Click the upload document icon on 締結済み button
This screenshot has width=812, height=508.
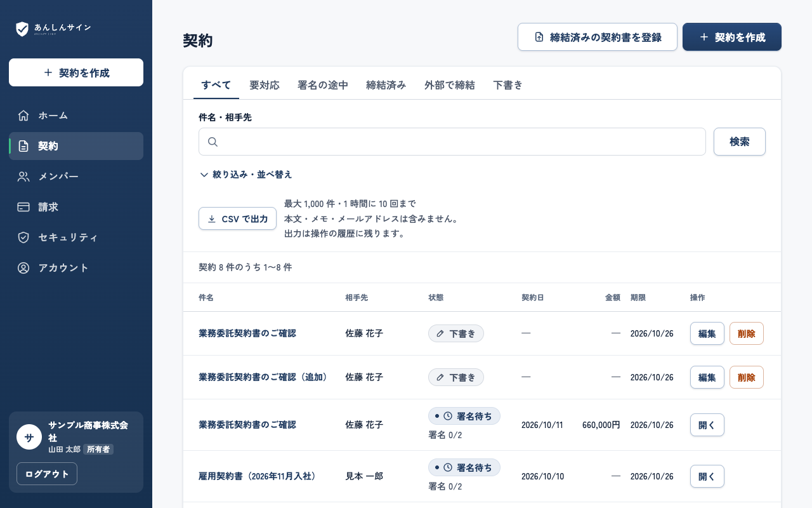click(x=539, y=37)
